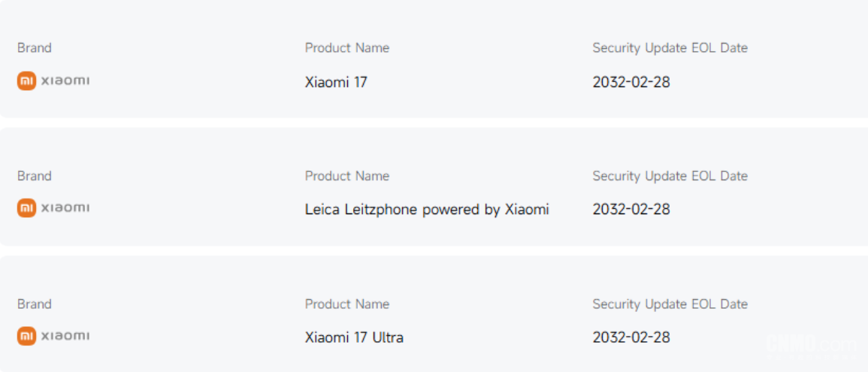Click the Xiaomi logo in the Leica Leitzphone row
Screen dimensions: 868x372
pyautogui.click(x=26, y=208)
